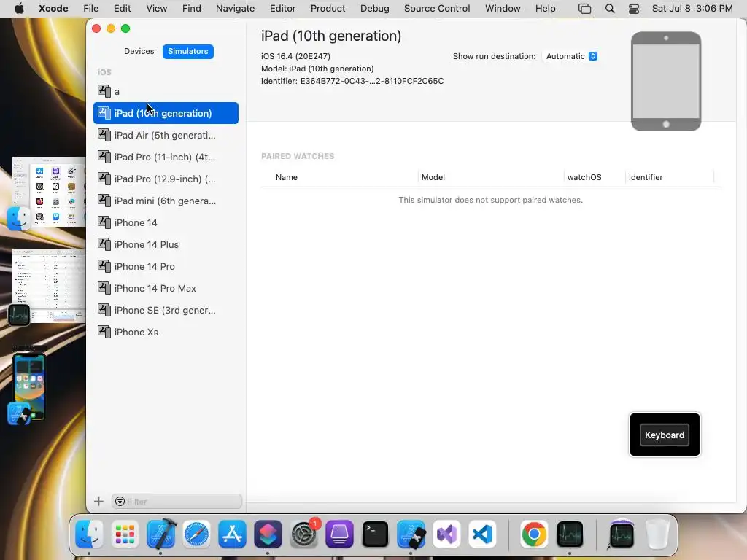Select the Simulators tab
Image resolution: width=747 pixels, height=560 pixels.
coord(187,51)
